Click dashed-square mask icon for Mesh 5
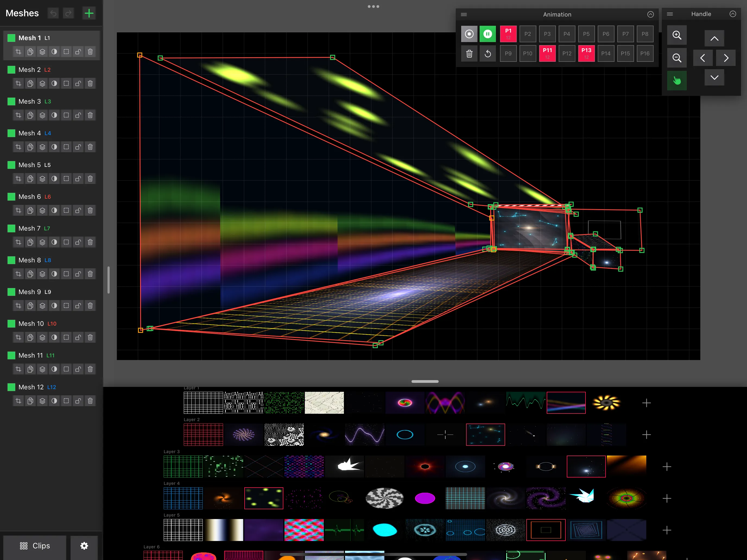 pyautogui.click(x=66, y=179)
